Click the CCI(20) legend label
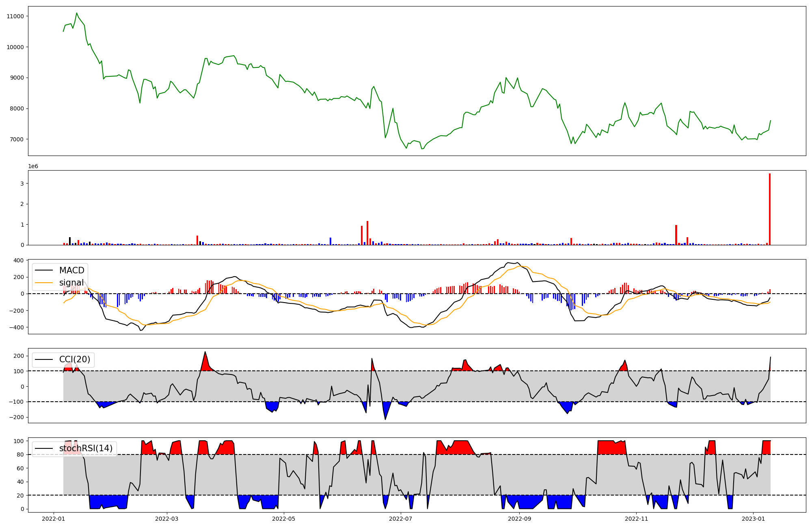 75,359
